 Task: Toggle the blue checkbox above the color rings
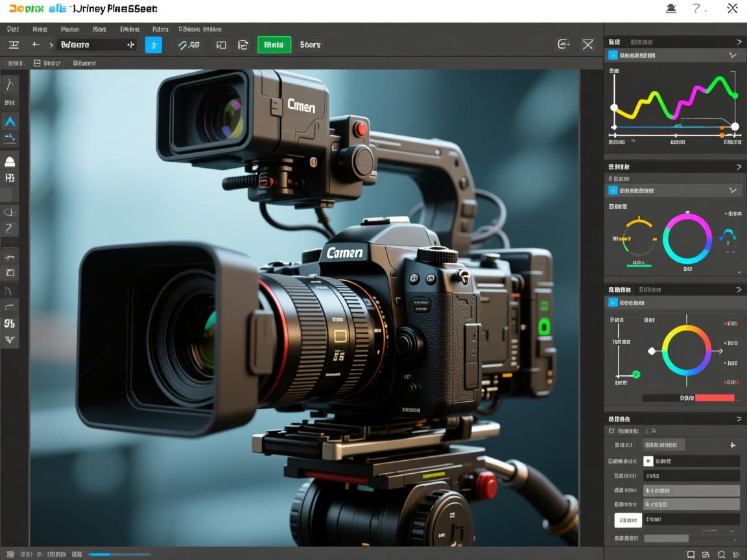(613, 191)
